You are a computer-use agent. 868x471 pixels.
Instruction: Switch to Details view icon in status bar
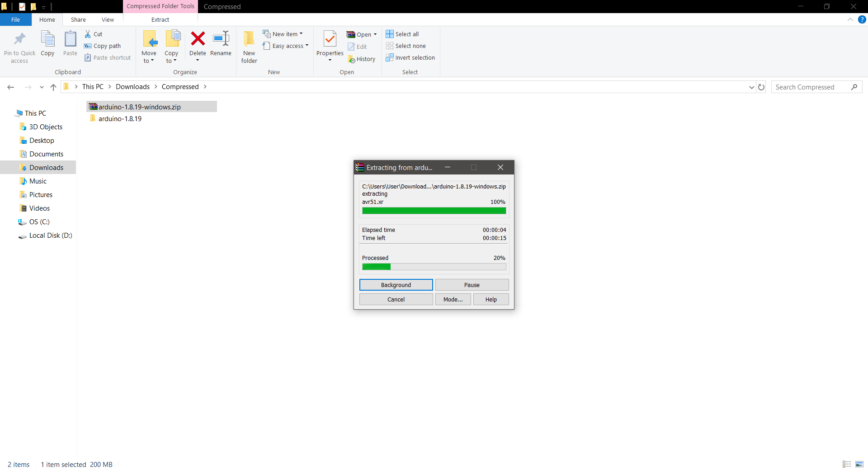pyautogui.click(x=847, y=464)
